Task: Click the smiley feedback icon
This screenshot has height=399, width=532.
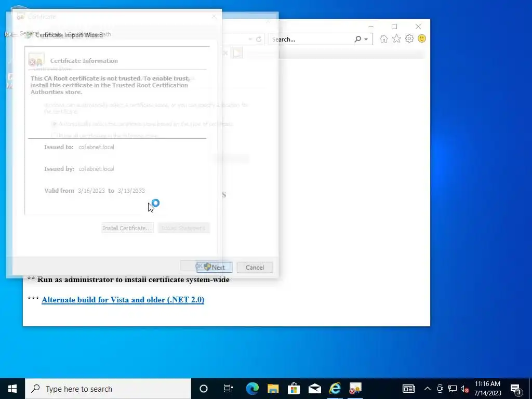Action: click(x=422, y=38)
